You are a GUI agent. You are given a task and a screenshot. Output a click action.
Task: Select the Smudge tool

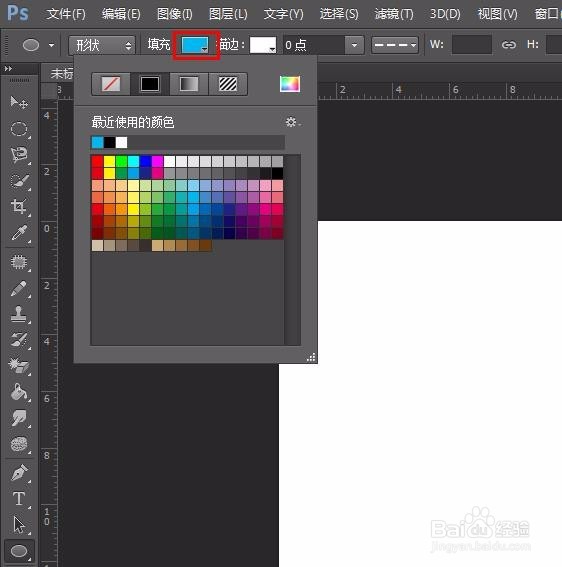[x=19, y=418]
